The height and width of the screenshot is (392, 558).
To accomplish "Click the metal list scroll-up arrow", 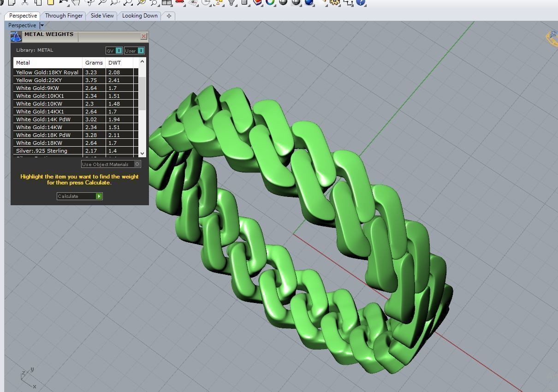I will pyautogui.click(x=142, y=61).
